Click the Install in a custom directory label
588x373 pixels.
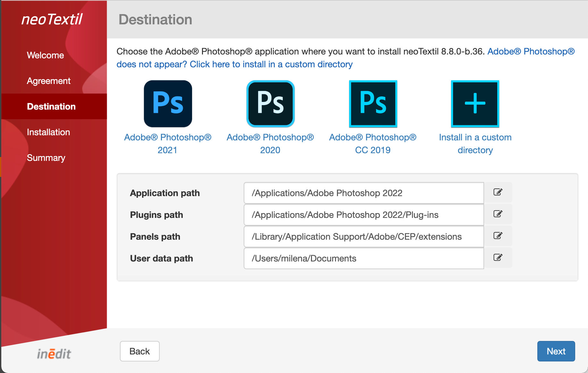click(x=475, y=144)
